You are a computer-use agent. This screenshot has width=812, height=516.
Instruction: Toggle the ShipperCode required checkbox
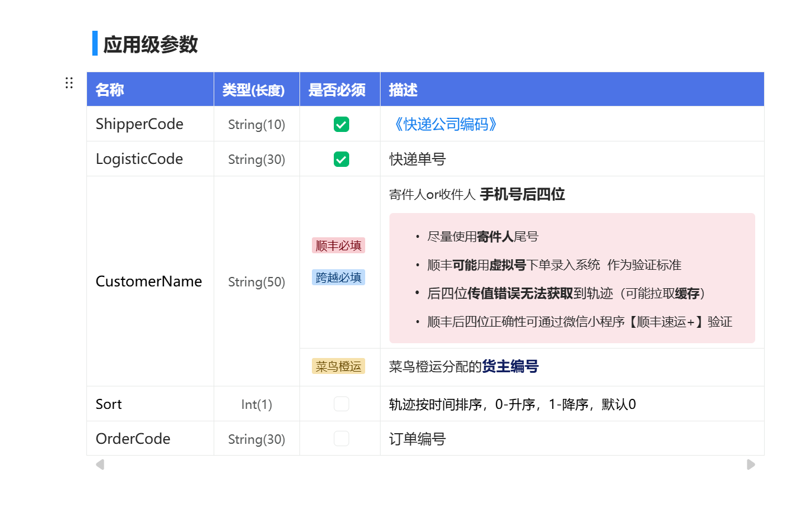coord(341,124)
